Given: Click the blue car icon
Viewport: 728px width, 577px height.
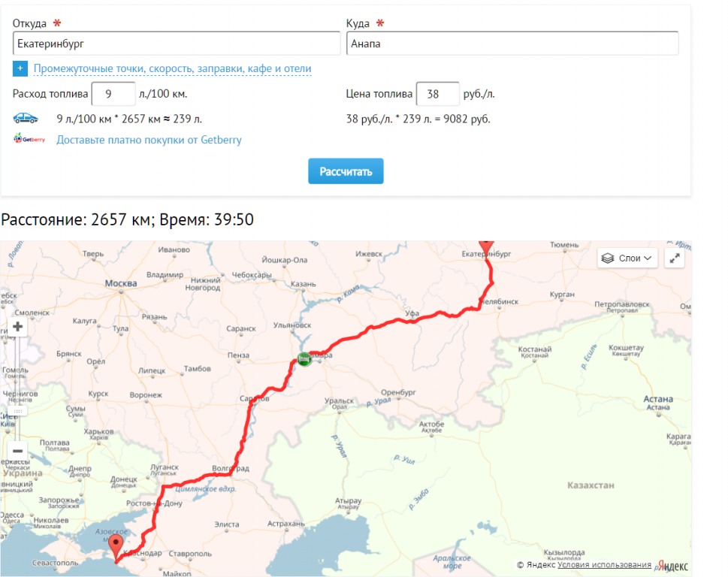Looking at the screenshot, I should click(x=26, y=119).
